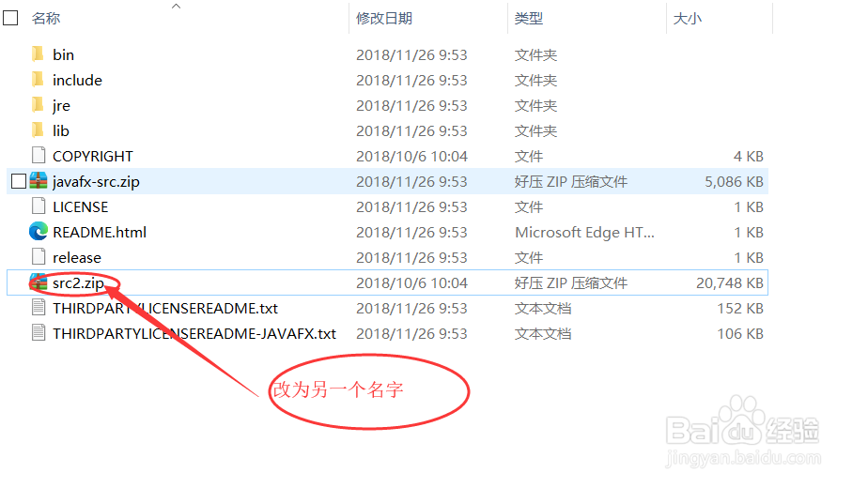Click the 4 KB size cell
This screenshot has height=488, width=868.
(x=749, y=156)
